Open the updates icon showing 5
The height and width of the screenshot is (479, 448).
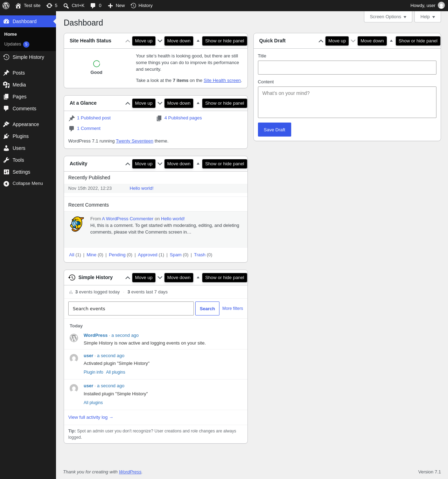click(x=49, y=6)
